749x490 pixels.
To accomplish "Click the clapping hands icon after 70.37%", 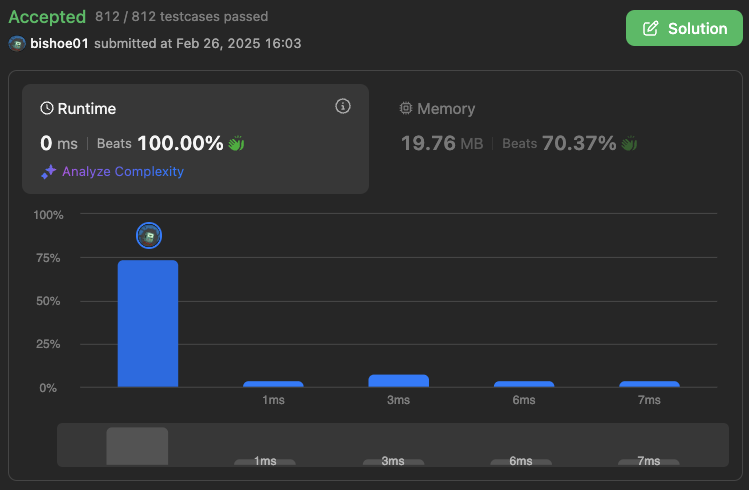I will 629,143.
